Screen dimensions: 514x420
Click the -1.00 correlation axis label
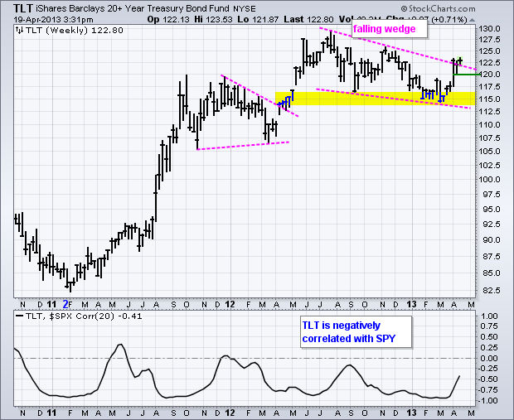(489, 401)
